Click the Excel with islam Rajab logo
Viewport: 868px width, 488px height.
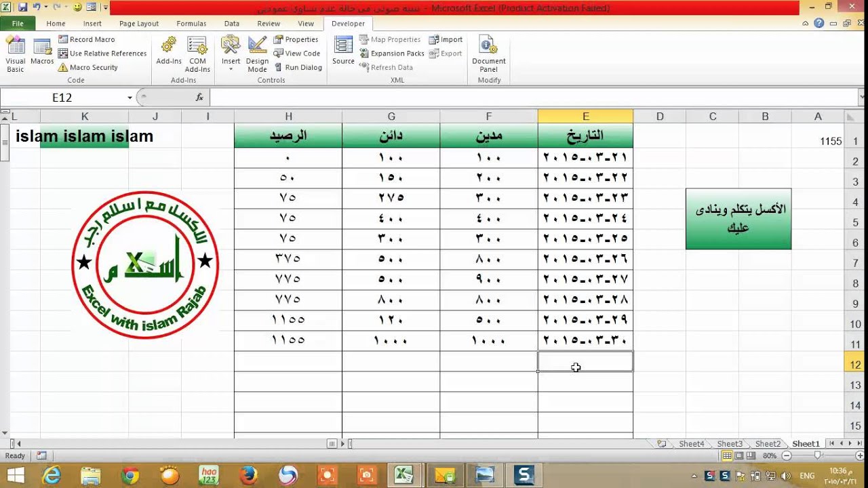145,264
